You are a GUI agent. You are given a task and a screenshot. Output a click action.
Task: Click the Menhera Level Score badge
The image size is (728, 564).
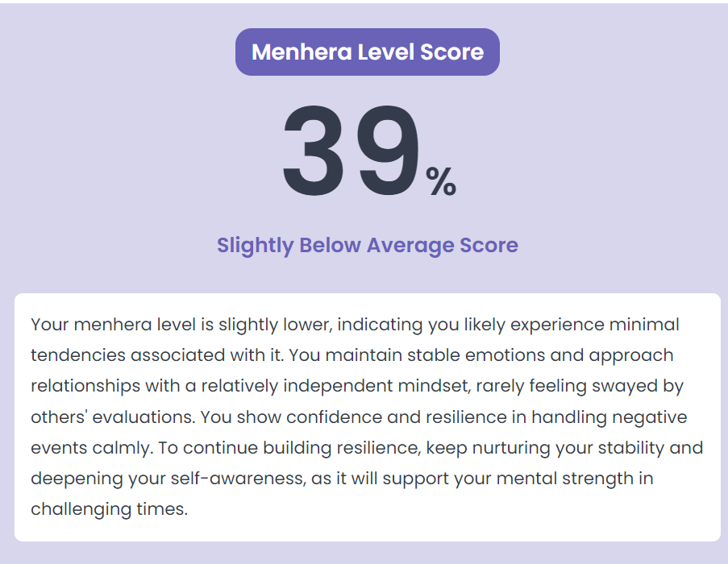[368, 52]
